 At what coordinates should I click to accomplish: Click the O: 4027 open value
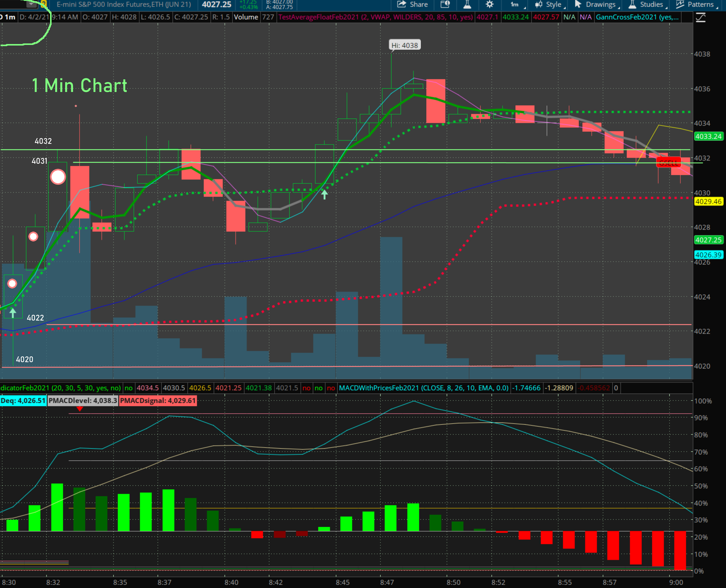95,17
